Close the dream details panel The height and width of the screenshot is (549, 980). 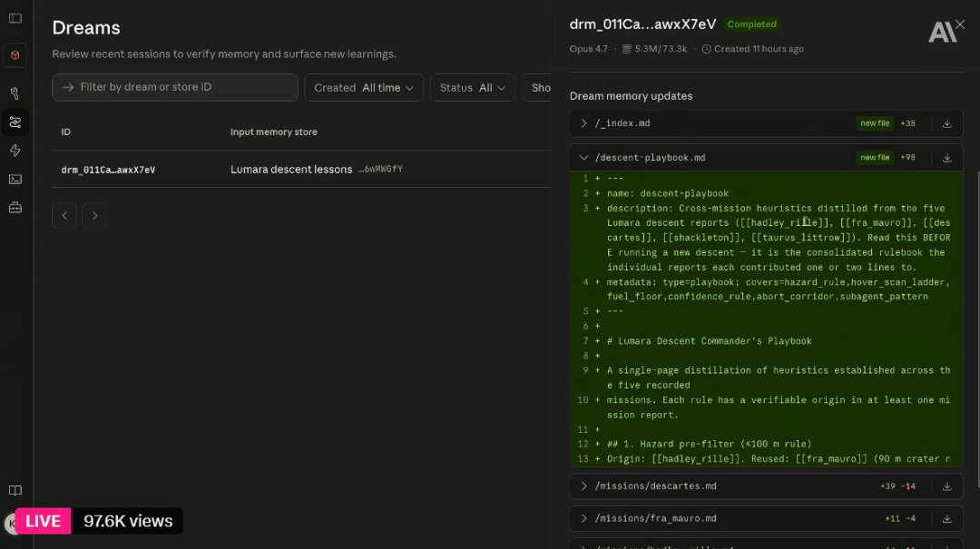click(960, 25)
